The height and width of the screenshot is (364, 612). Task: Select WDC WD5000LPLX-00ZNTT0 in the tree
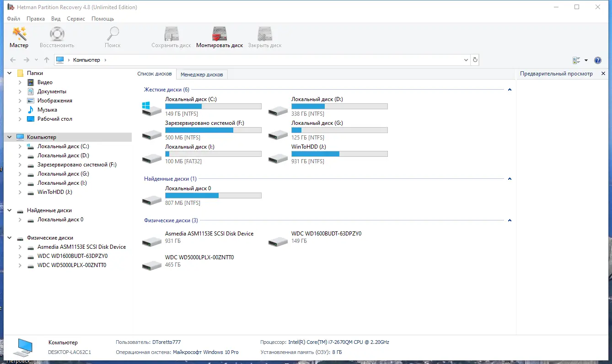coord(72,265)
